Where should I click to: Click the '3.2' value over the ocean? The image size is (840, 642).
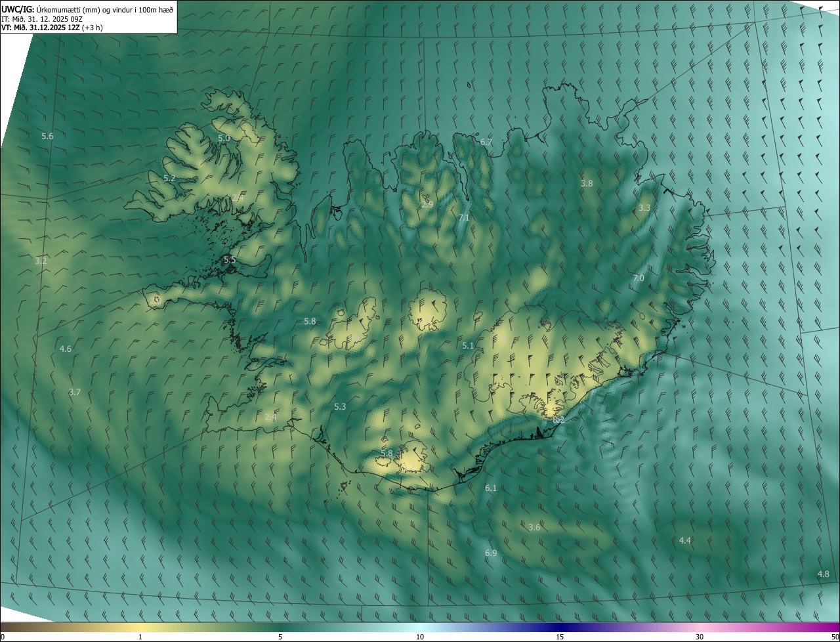[41, 261]
